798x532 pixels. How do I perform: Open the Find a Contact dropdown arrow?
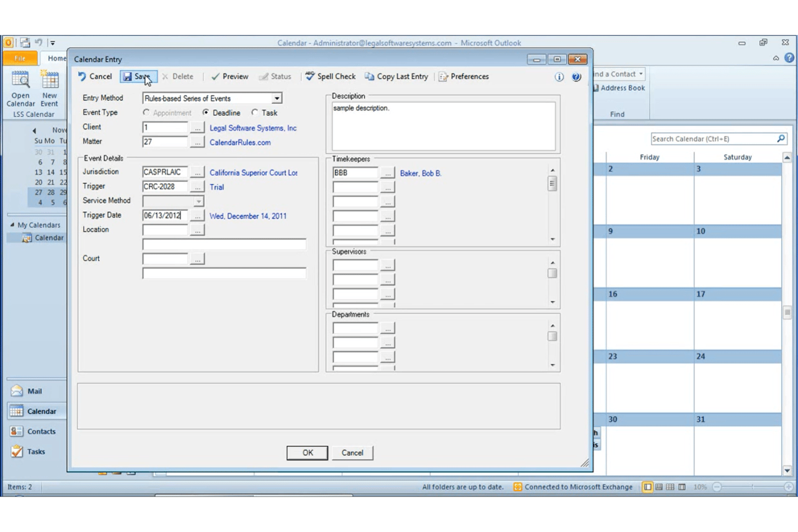(x=641, y=74)
